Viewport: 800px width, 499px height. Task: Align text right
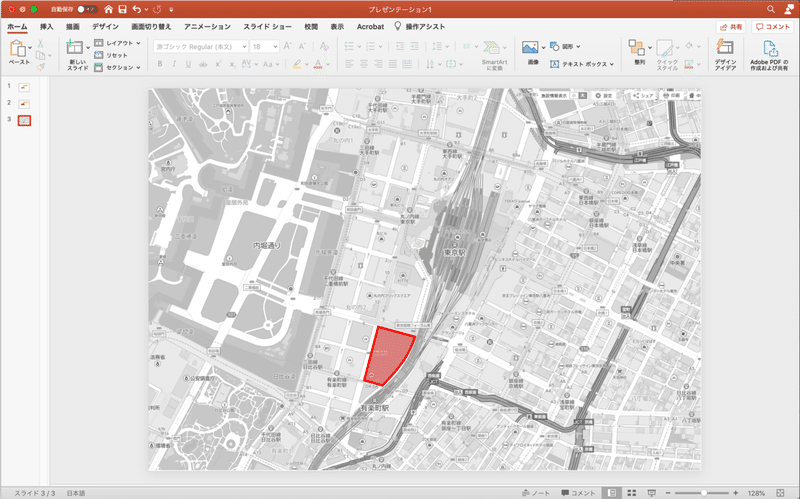378,64
